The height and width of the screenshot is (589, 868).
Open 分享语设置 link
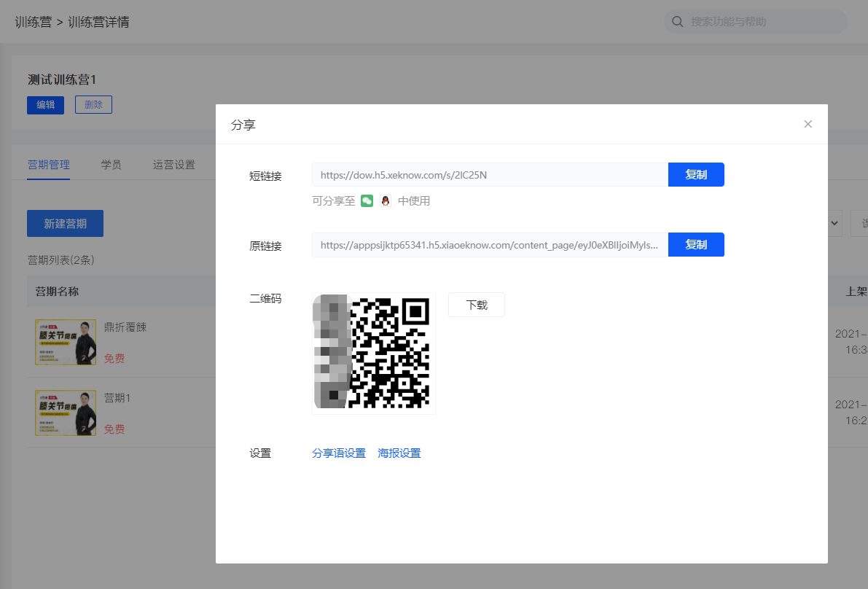tap(339, 453)
